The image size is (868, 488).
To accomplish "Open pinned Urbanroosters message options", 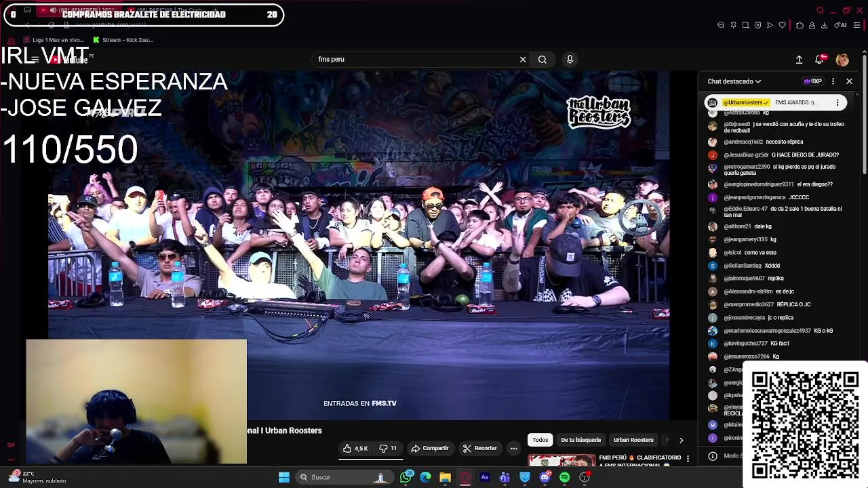I will point(837,102).
